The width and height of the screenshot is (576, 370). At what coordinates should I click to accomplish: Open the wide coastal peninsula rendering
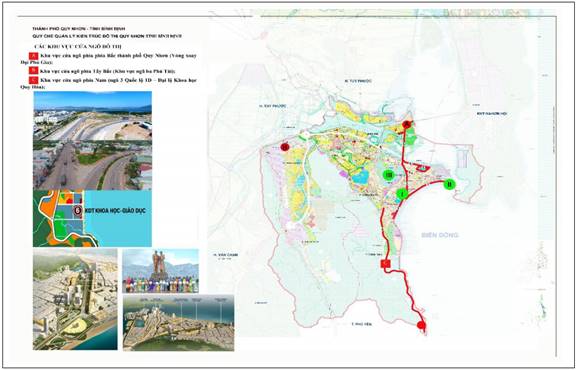pos(178,323)
